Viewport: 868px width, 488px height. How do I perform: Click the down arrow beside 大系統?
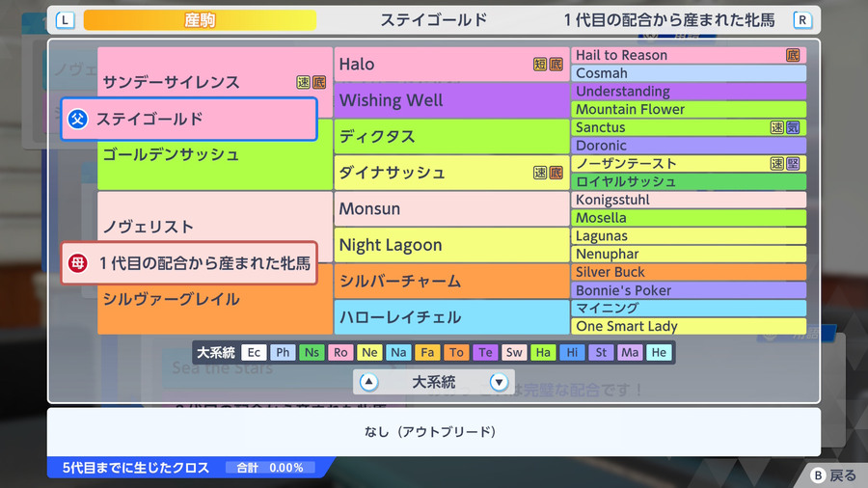(499, 382)
